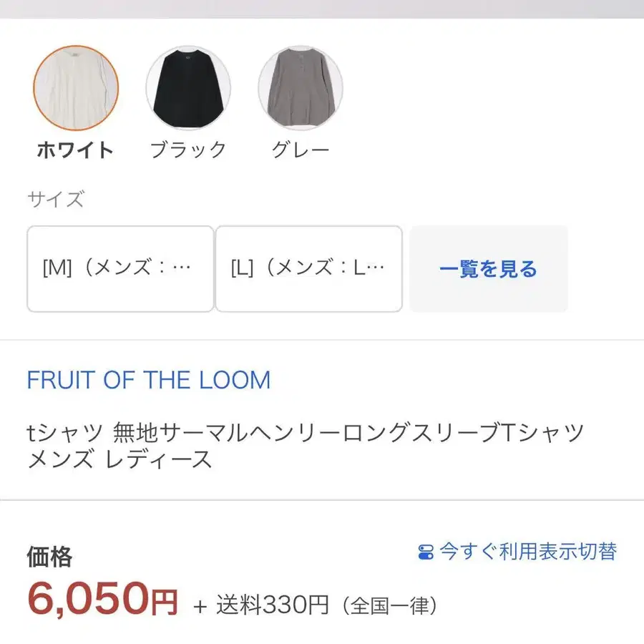
Task: Click the gray bar at the page top
Action: 322,9
